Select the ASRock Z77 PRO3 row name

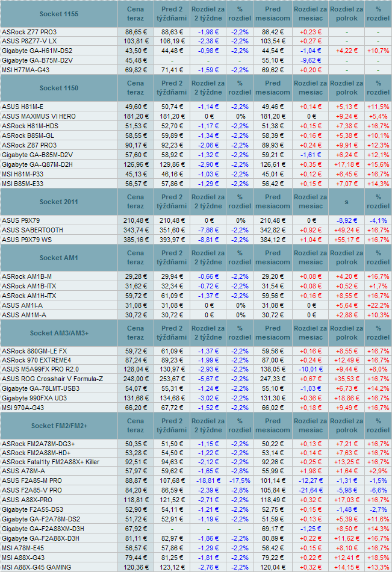click(29, 32)
